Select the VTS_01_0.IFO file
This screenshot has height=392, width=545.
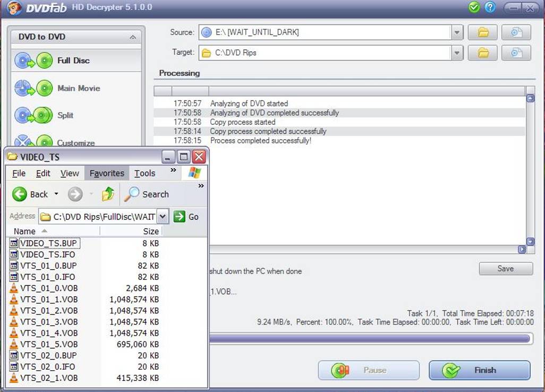(48, 277)
